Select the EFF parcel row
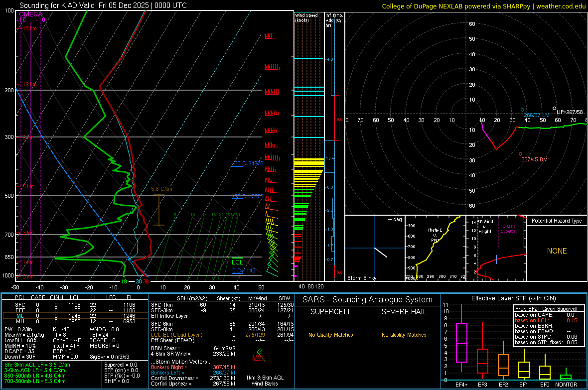The width and height of the screenshot is (588, 390). (75, 310)
